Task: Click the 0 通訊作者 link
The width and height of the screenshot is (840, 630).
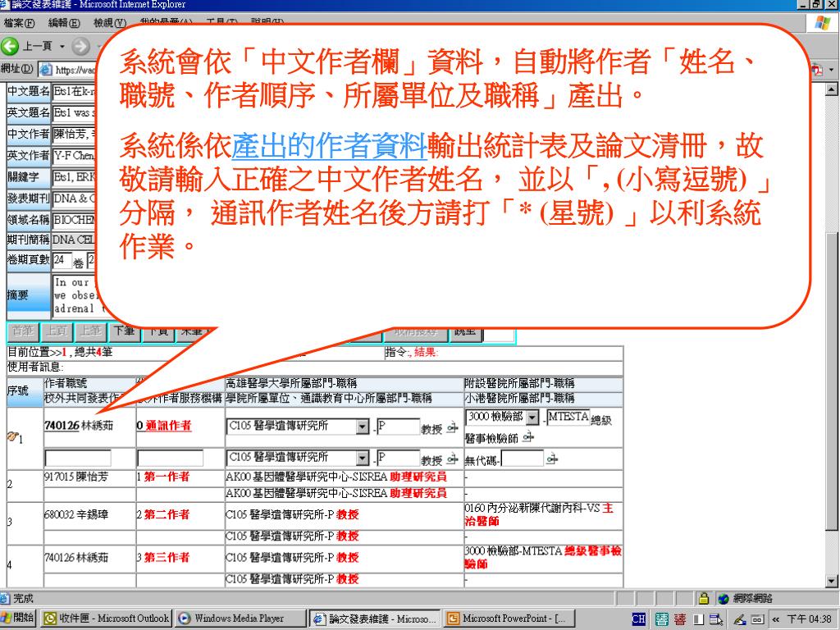Action: pos(164,426)
